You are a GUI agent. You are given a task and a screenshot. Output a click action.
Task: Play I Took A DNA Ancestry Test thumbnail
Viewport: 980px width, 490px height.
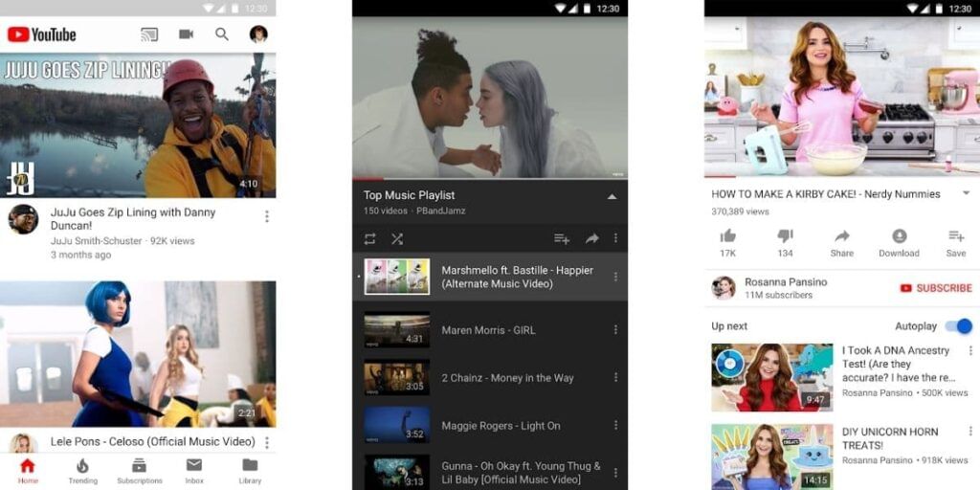click(772, 377)
